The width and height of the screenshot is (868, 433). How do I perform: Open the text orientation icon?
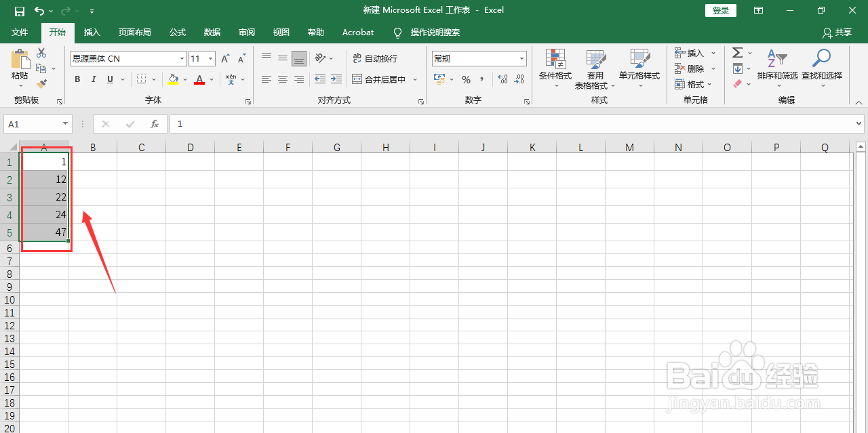tap(319, 58)
